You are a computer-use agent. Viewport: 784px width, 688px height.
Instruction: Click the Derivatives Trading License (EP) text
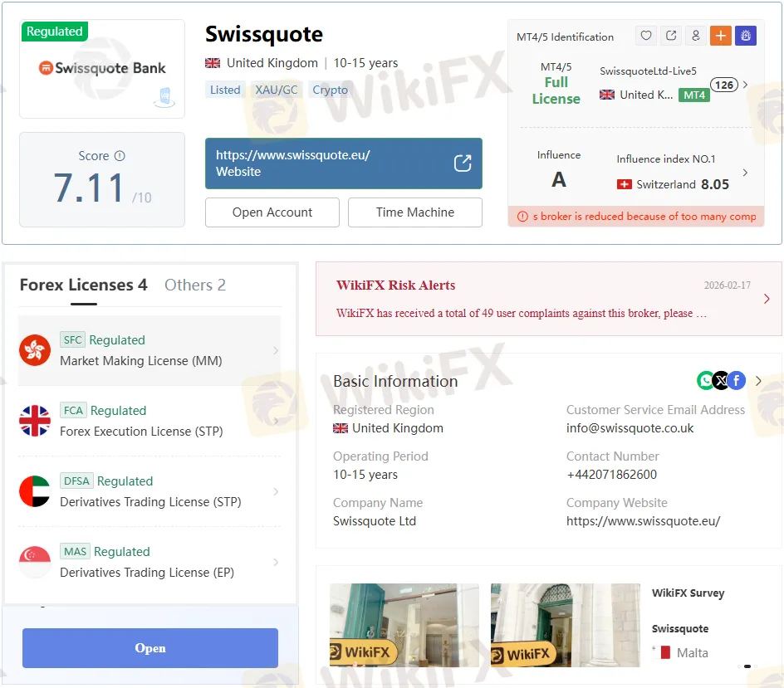tap(147, 572)
